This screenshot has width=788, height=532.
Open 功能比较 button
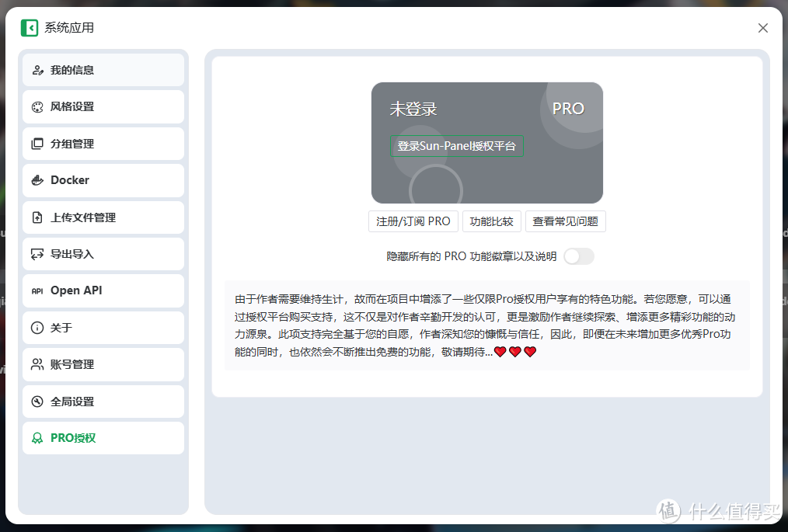pyautogui.click(x=491, y=221)
